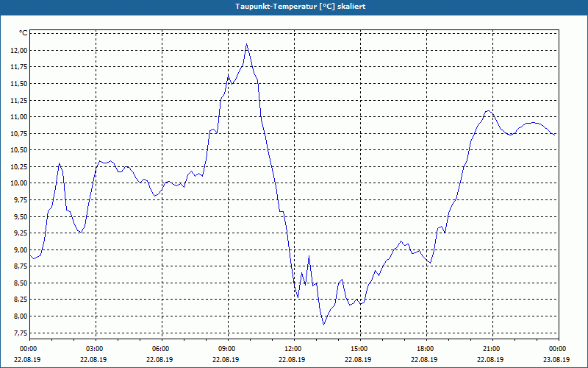Select the 10,00 y-axis value
Viewport: 588px width, 368px height.
[x=19, y=183]
